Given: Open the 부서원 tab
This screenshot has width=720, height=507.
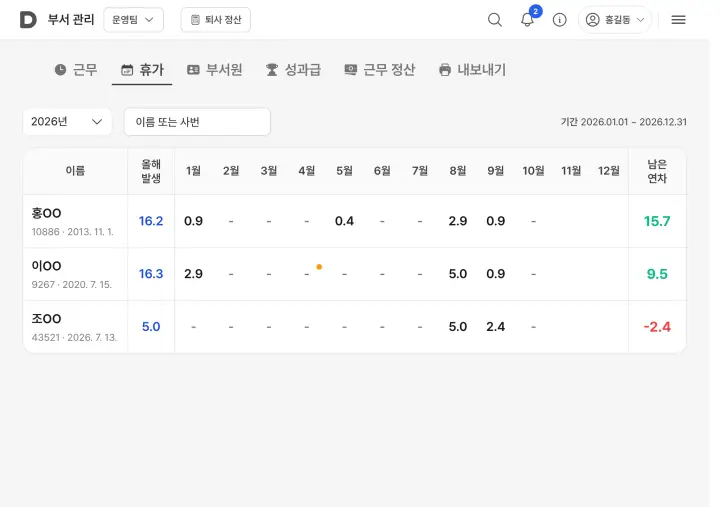Looking at the screenshot, I should point(214,70).
